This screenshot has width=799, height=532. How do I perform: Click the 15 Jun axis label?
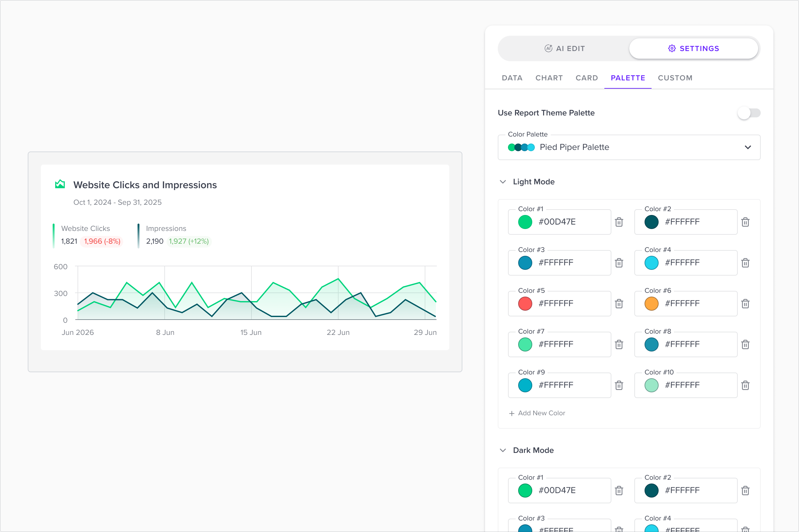pyautogui.click(x=251, y=332)
